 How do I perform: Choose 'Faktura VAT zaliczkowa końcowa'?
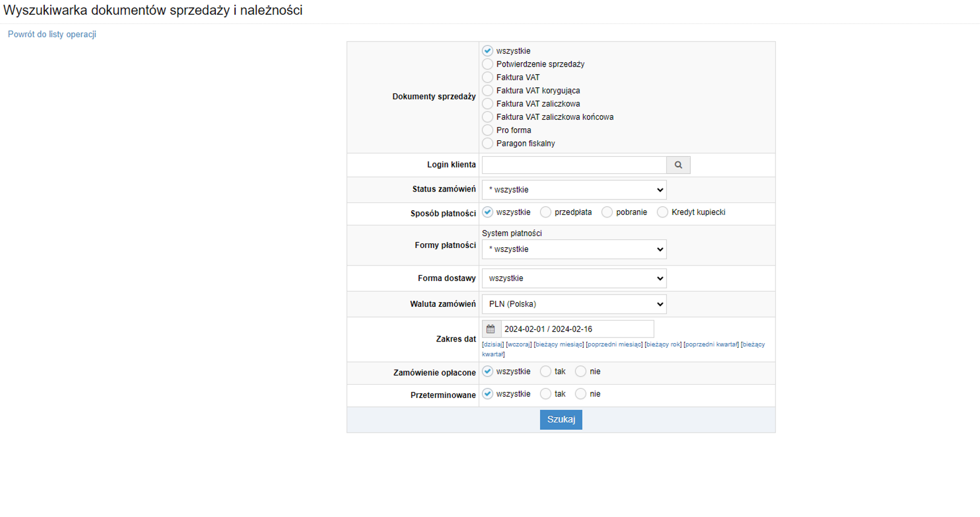point(487,117)
